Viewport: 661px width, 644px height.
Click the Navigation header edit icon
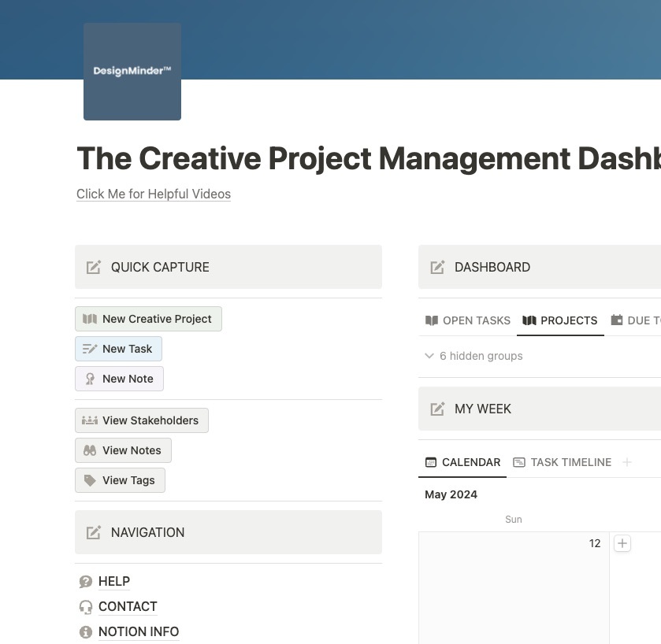(x=94, y=532)
